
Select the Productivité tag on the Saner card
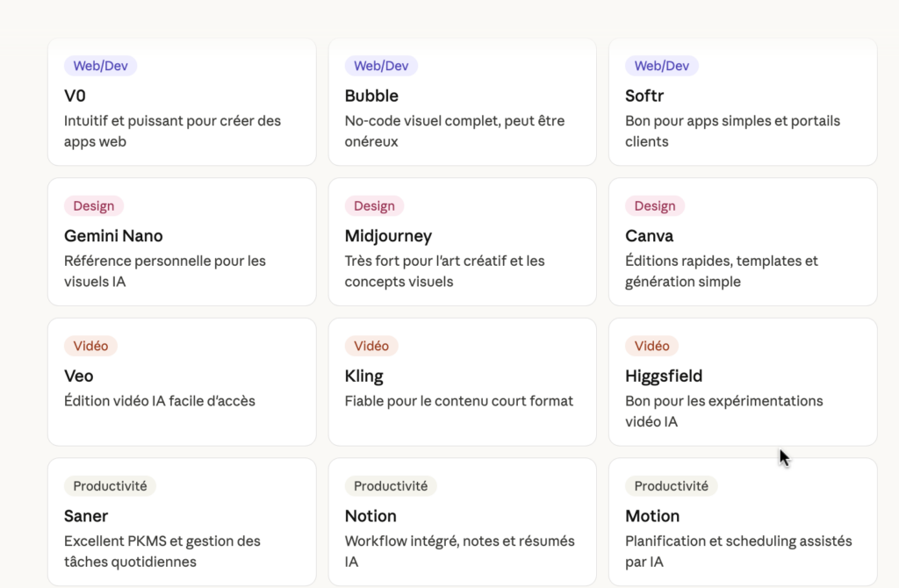point(111,485)
